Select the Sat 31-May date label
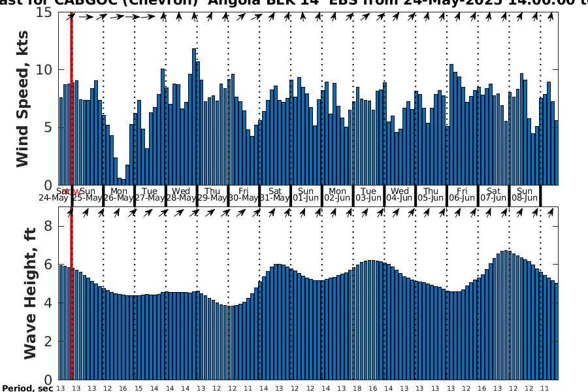 [275, 194]
